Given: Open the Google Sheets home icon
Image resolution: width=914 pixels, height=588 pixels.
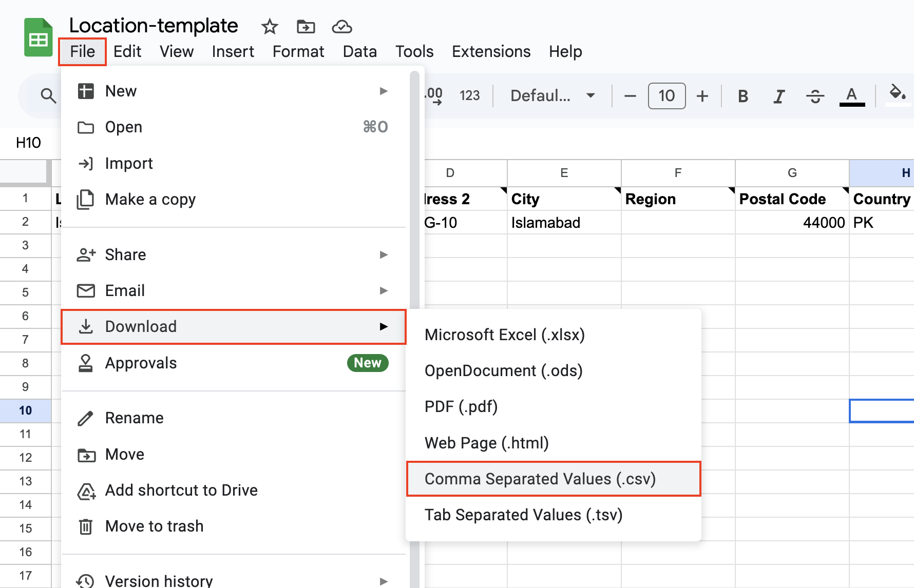Looking at the screenshot, I should (x=39, y=38).
